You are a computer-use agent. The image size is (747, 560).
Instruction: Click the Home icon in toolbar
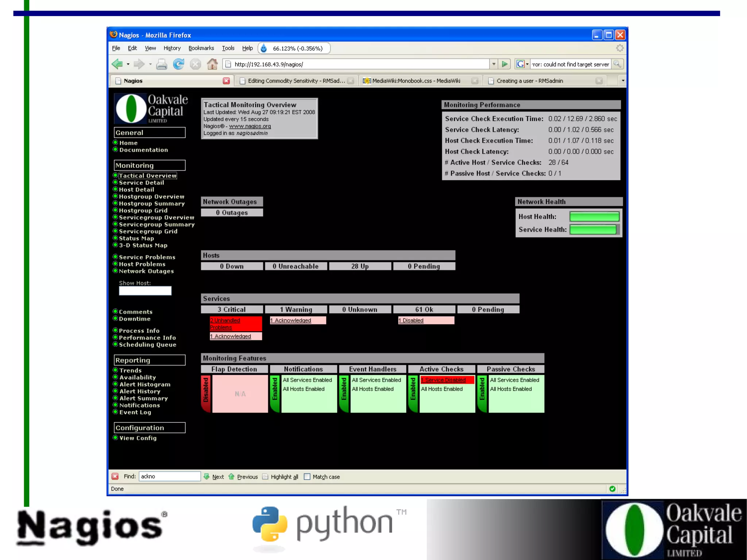pos(212,64)
